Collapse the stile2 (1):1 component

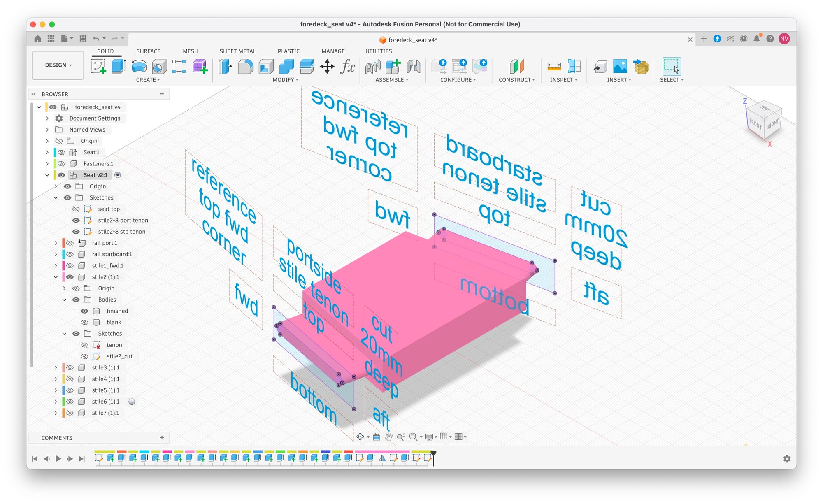[56, 277]
